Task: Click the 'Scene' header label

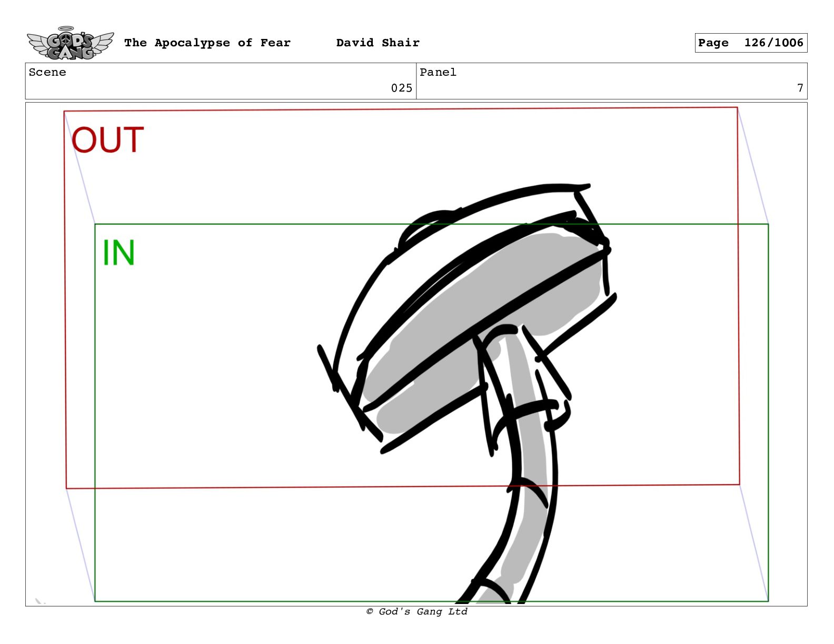Action: [x=47, y=72]
